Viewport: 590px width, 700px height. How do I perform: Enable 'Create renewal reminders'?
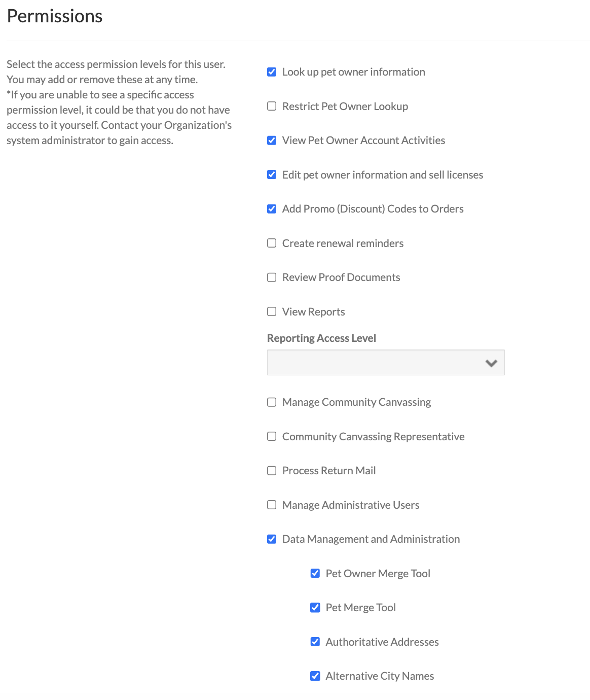tap(271, 243)
